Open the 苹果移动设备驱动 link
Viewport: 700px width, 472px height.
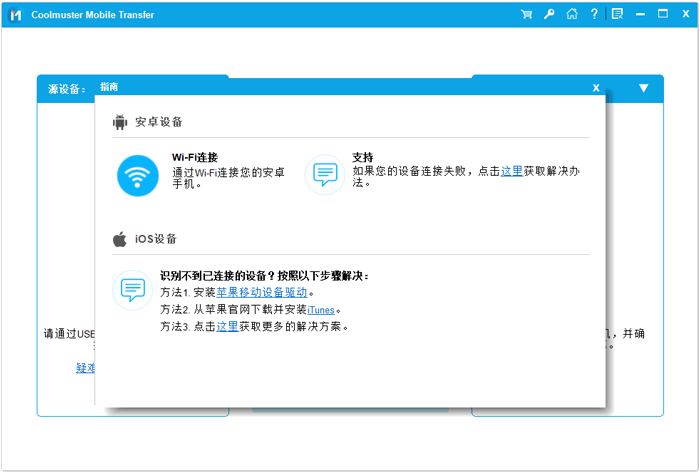(x=261, y=293)
